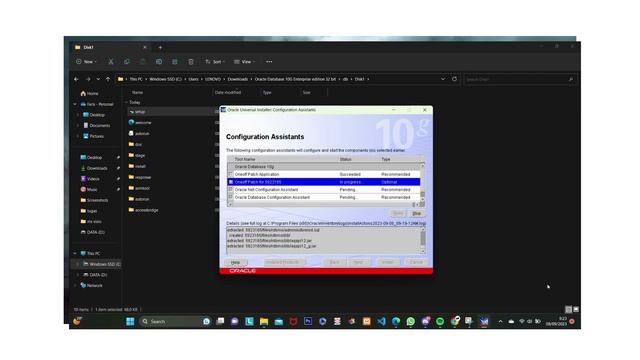Image resolution: width=640 pixels, height=360 pixels.
Task: Expand the address bar history dropdown
Action: click(x=443, y=79)
